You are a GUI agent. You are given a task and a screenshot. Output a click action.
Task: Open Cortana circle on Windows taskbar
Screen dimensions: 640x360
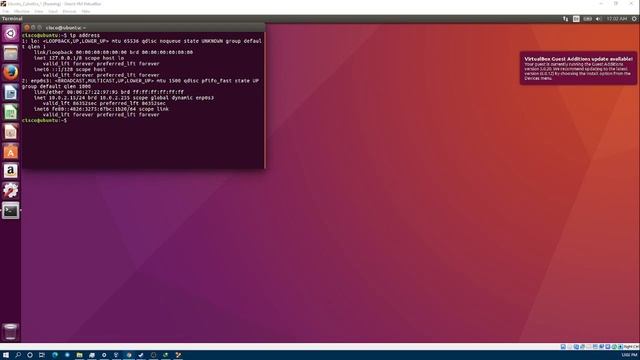pos(30,355)
